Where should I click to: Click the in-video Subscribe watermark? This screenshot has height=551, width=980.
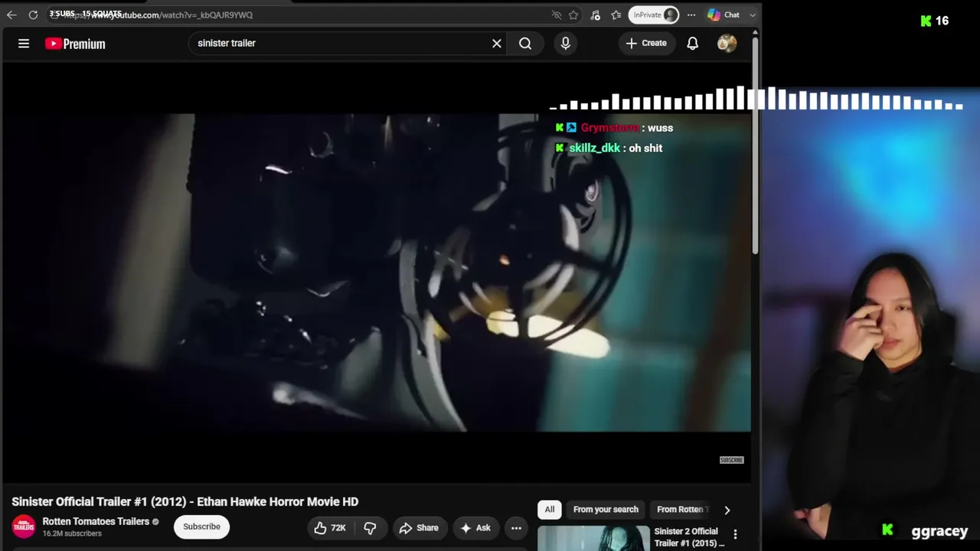click(x=731, y=460)
